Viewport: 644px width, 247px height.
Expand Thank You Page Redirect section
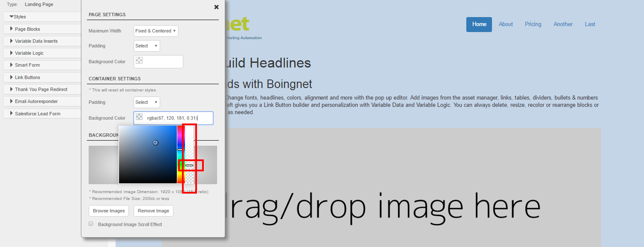click(42, 89)
